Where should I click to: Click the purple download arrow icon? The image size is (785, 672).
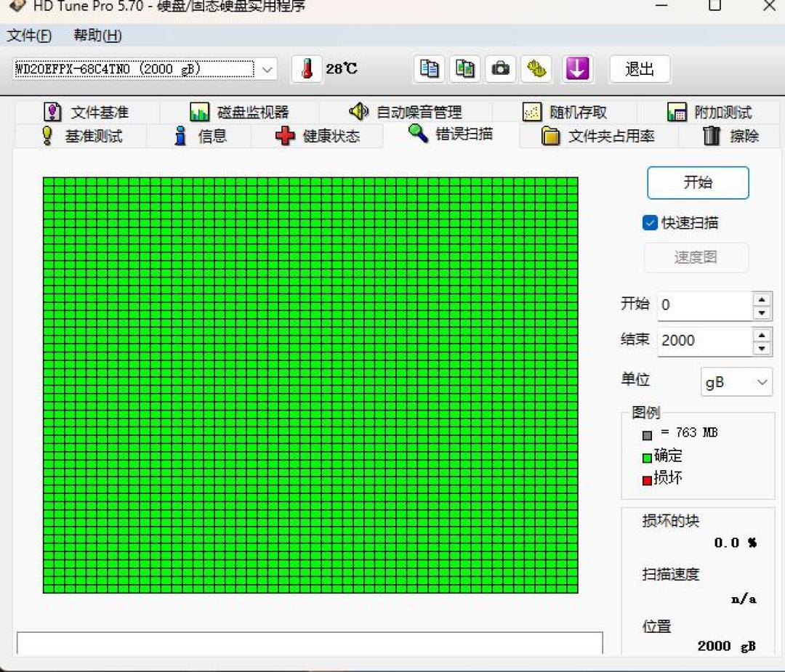[x=577, y=68]
